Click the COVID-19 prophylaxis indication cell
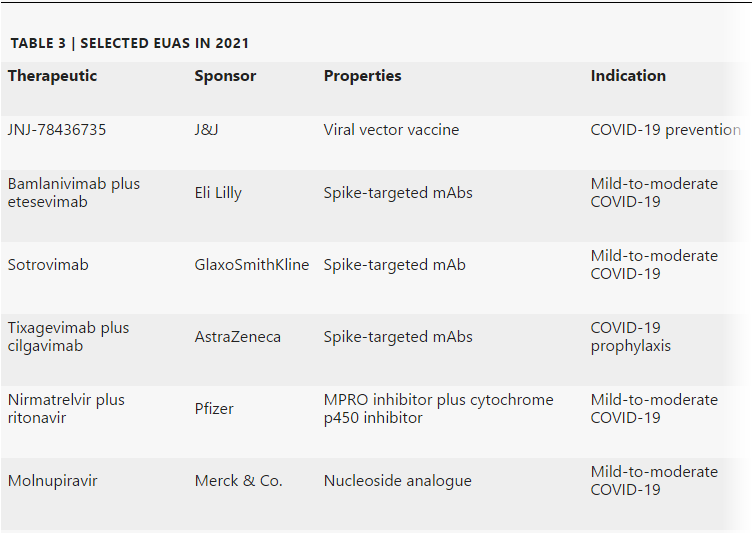This screenshot has height=533, width=752. click(x=631, y=337)
